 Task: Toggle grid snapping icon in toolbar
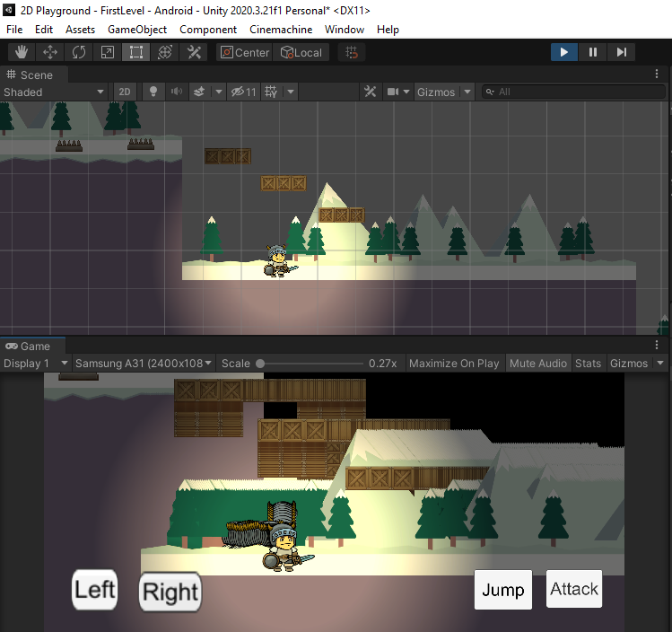pos(352,52)
